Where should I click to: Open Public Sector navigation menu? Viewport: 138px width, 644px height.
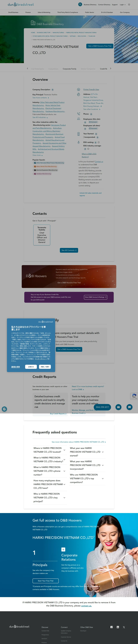tap(89, 12)
